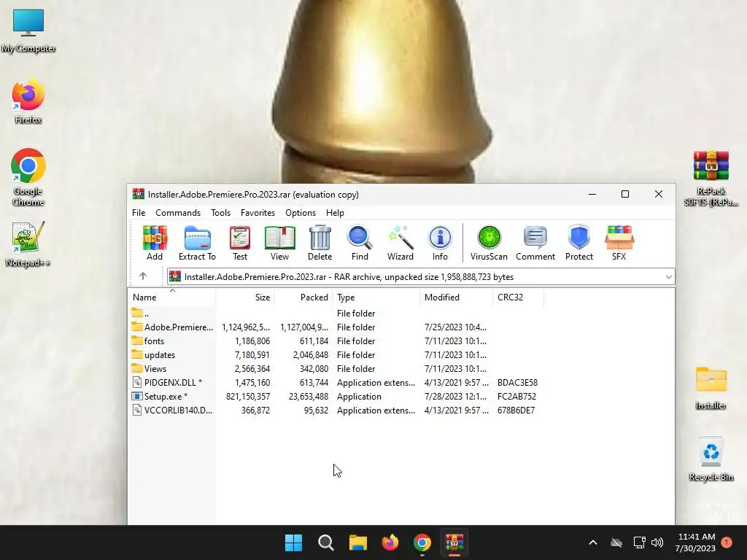Viewport: 747px width, 560px height.
Task: Sort by the Size column header
Action: tap(245, 297)
